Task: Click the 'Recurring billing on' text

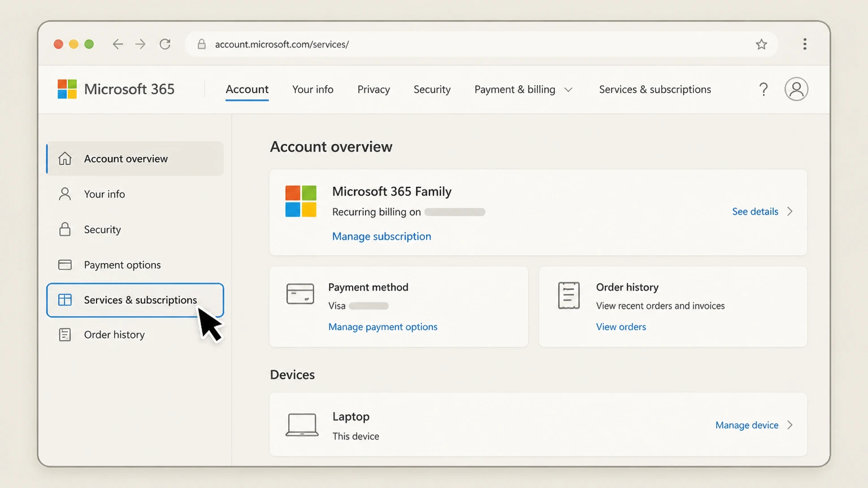Action: click(x=376, y=212)
